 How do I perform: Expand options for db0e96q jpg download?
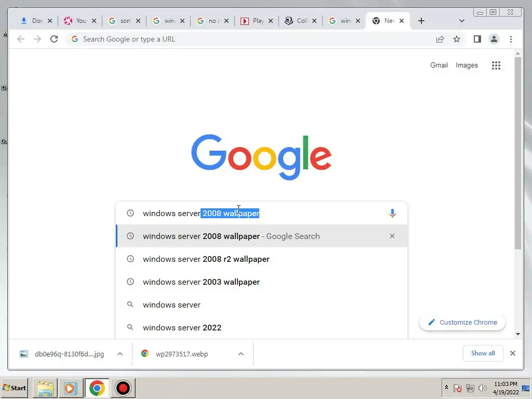[120, 354]
